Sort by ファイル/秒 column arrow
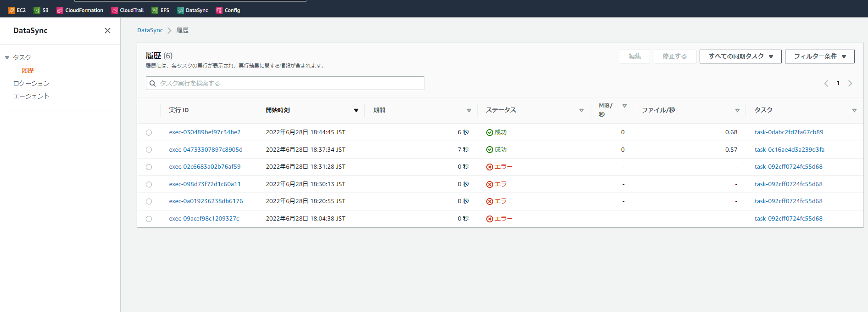868x312 pixels. 737,110
